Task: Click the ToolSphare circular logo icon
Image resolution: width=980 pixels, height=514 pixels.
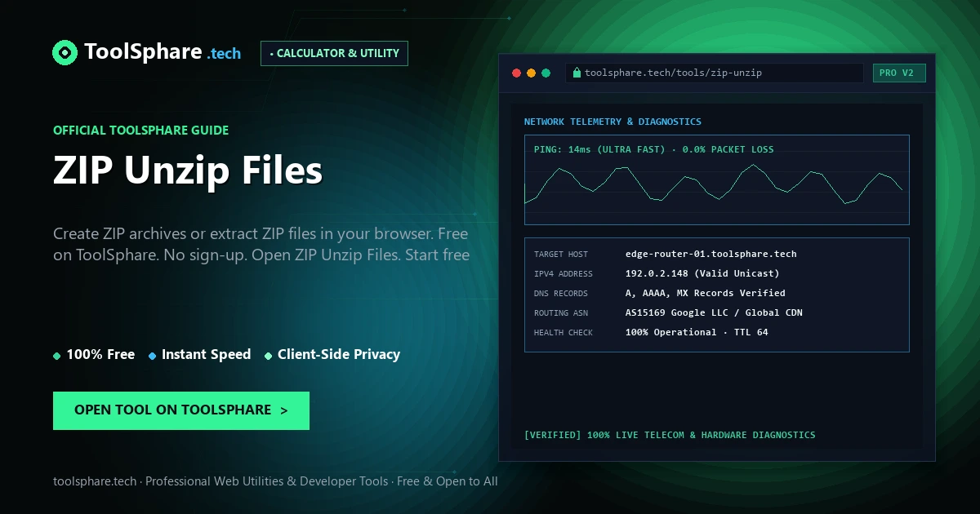Action: click(x=65, y=53)
